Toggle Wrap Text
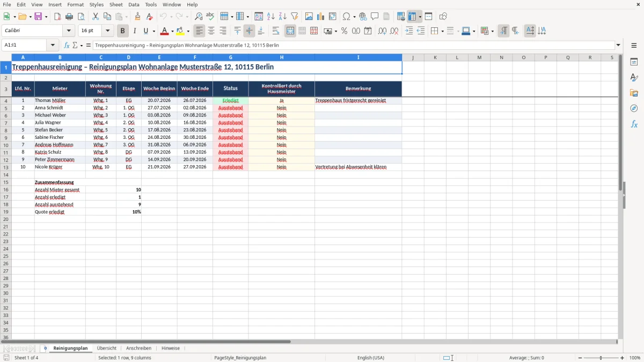 coord(276,31)
